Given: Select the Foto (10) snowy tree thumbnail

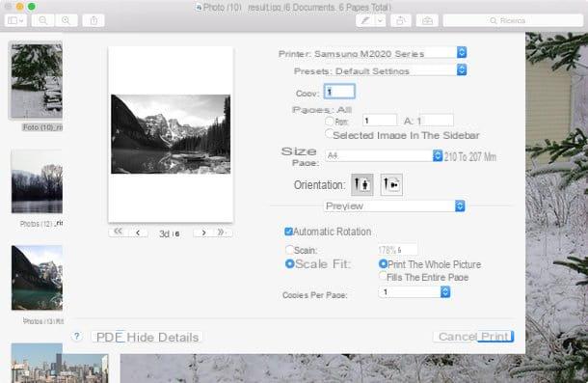Looking at the screenshot, I should pos(36,80).
